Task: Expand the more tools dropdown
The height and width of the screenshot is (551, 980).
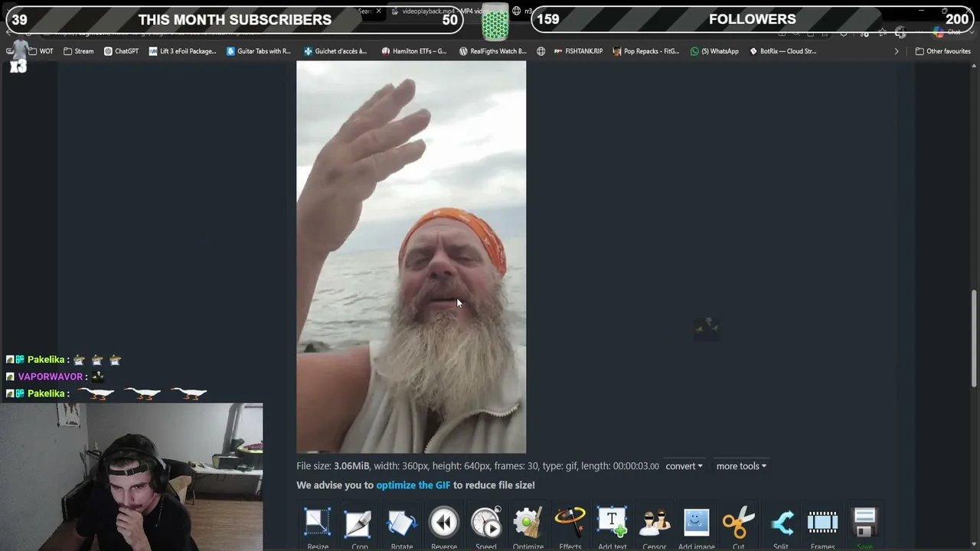Action: point(741,466)
